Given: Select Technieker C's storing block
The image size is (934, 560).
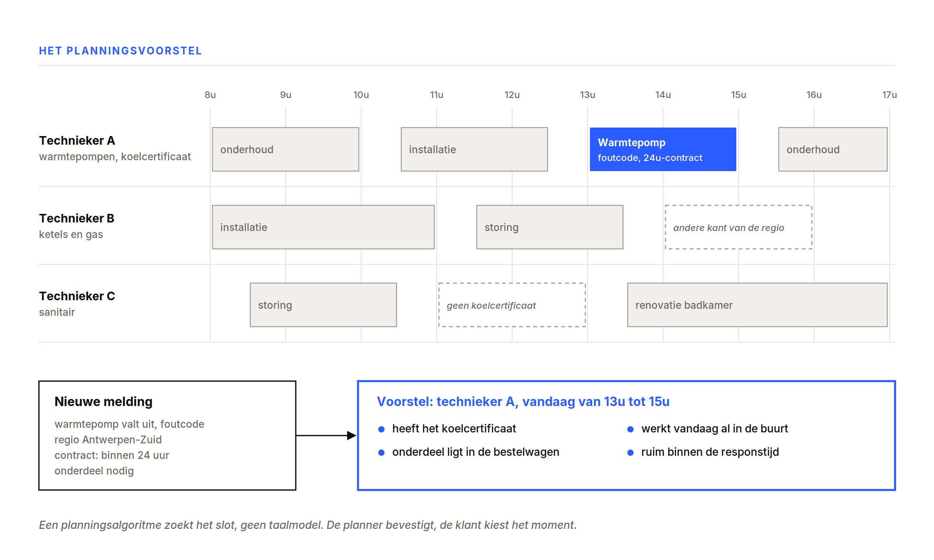Looking at the screenshot, I should coord(323,305).
